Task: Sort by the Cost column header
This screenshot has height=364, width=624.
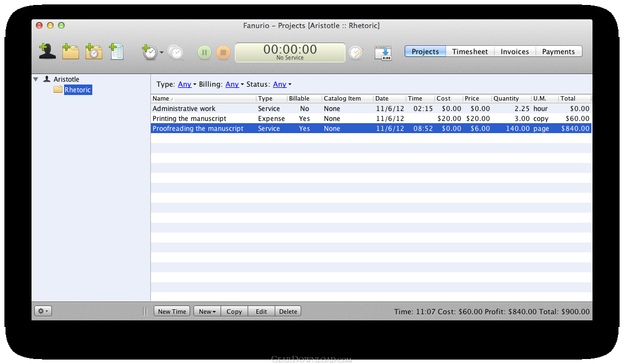Action: point(449,98)
